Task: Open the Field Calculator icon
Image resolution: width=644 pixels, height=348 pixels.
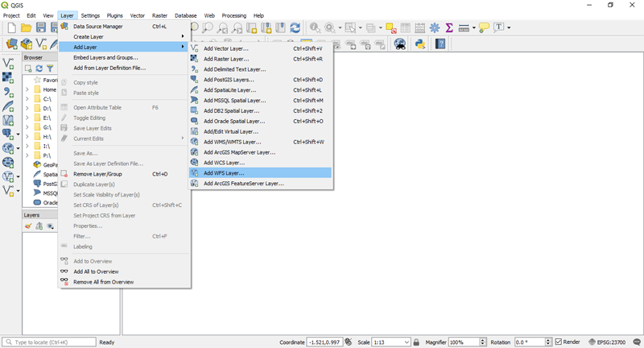Action: [419, 27]
